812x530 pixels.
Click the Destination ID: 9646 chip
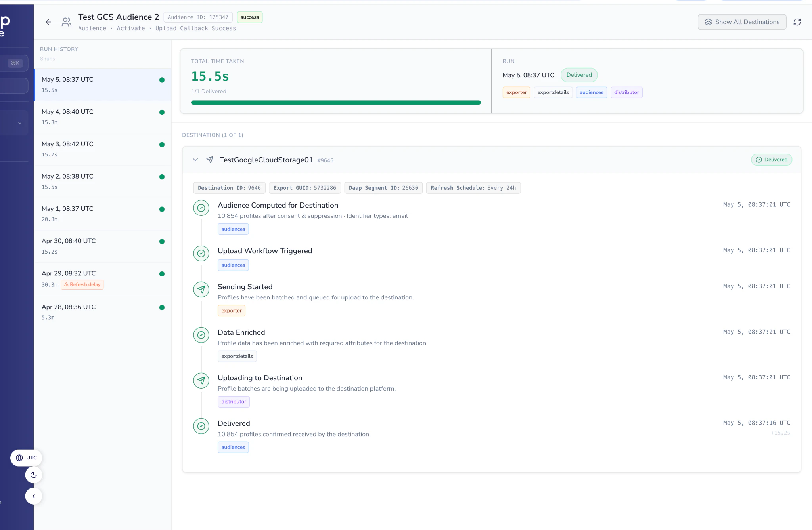tap(229, 188)
